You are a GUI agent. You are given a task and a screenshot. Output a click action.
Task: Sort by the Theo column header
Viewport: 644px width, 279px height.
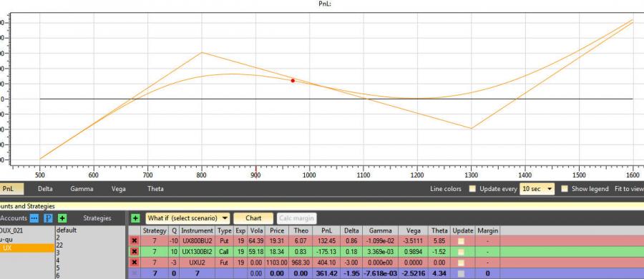pyautogui.click(x=301, y=231)
